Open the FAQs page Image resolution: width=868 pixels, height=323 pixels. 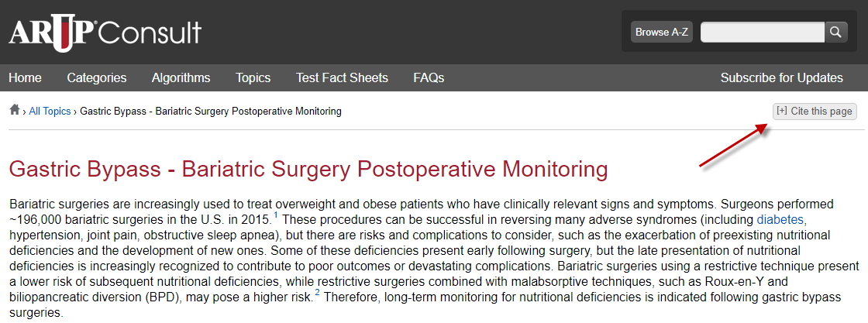coord(429,78)
